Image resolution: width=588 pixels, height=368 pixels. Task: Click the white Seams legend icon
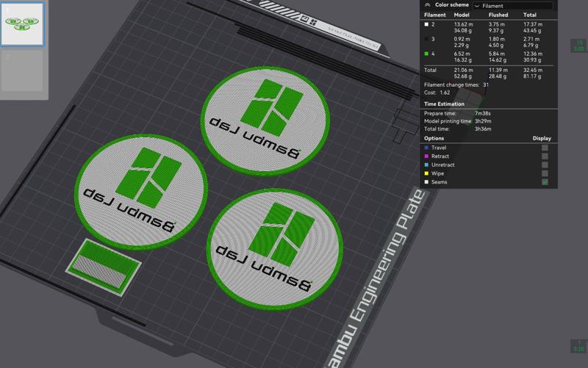coord(426,181)
